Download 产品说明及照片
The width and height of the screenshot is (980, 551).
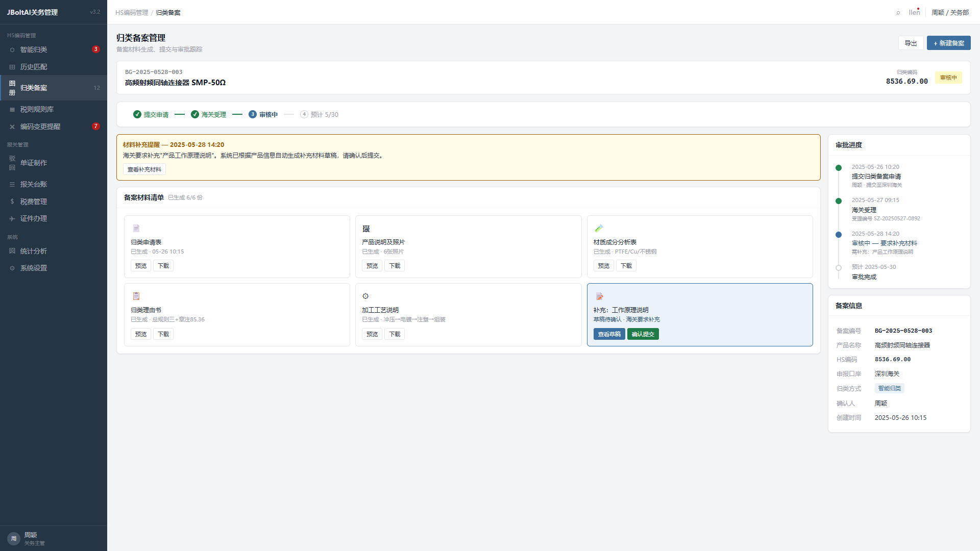click(x=395, y=266)
